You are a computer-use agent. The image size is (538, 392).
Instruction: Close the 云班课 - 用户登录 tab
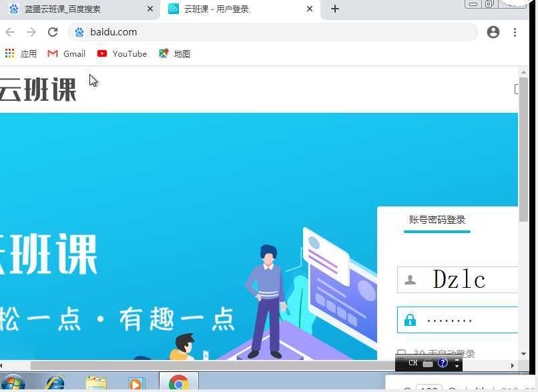310,9
